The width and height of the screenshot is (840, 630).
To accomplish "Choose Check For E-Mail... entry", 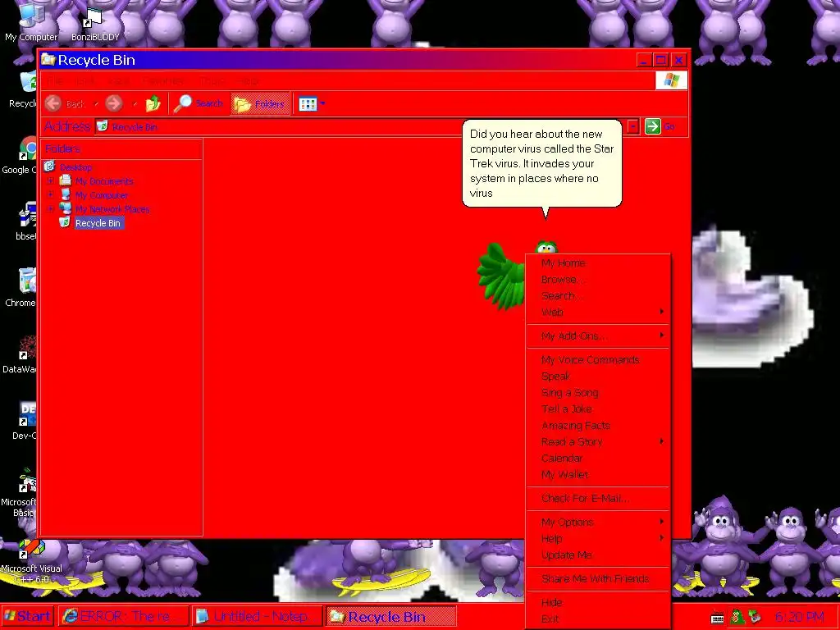I will pyautogui.click(x=598, y=498).
